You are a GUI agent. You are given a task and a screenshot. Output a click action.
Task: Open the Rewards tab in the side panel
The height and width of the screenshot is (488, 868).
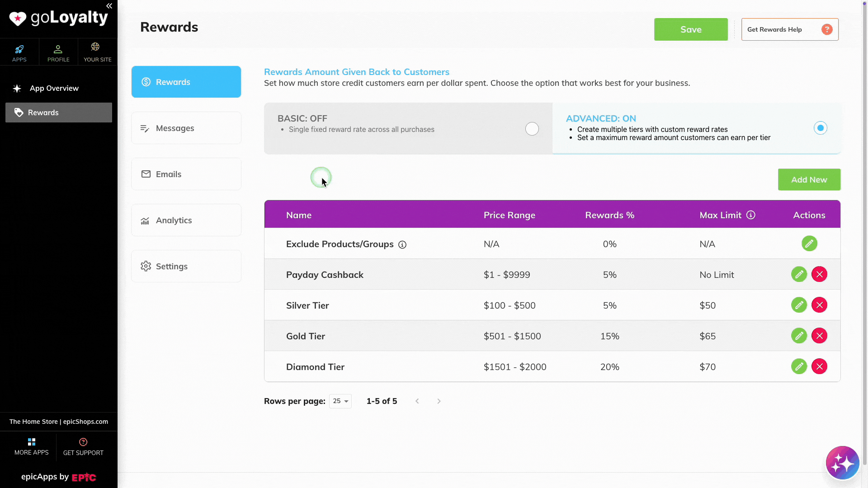point(186,82)
